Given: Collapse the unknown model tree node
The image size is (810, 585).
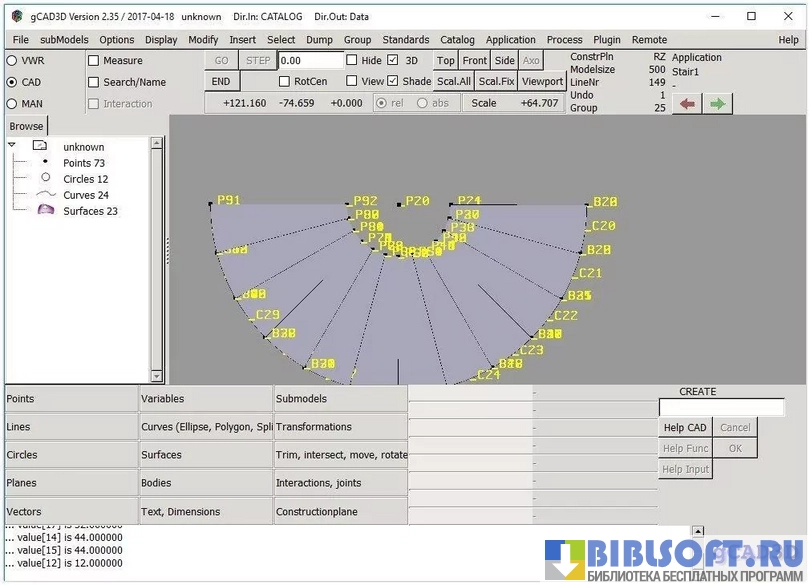Looking at the screenshot, I should (12, 146).
